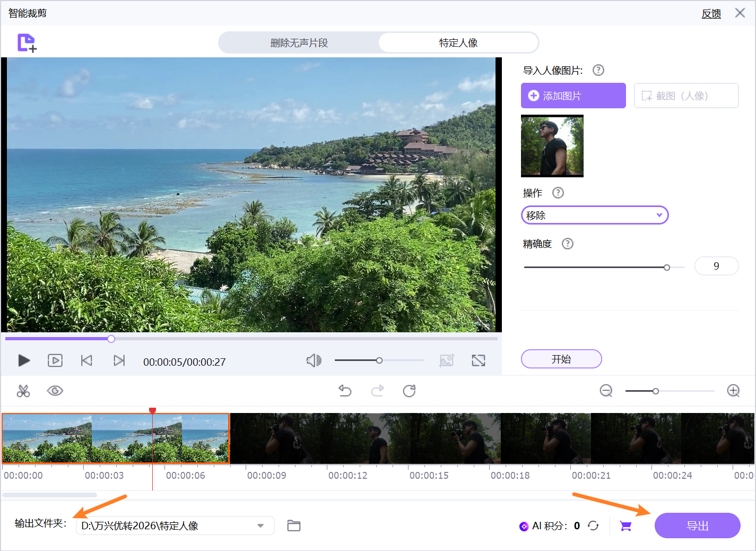Viewport: 756px width, 551px height.
Task: Zoom into the timeline with the magnifier plus icon
Action: 733,391
